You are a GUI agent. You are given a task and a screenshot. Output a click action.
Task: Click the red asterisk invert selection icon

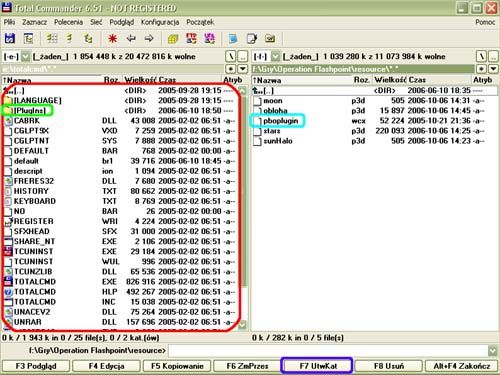tap(113, 39)
